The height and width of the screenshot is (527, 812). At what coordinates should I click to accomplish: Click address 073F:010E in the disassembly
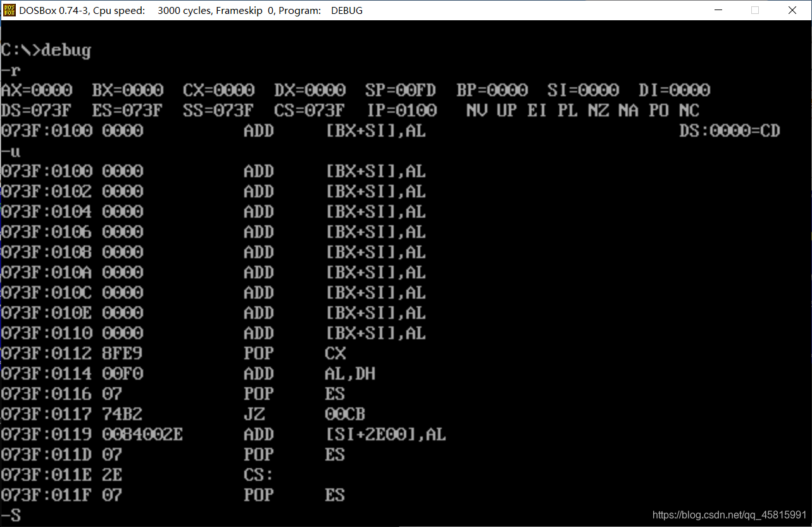(x=47, y=313)
